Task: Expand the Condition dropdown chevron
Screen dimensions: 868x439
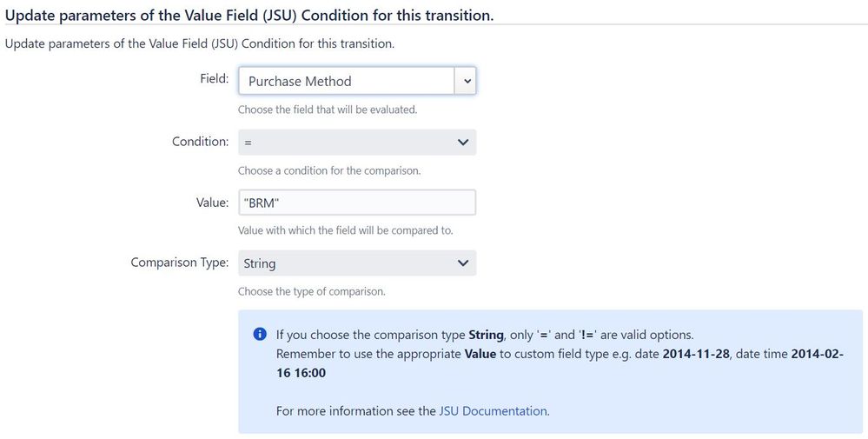Action: click(463, 143)
